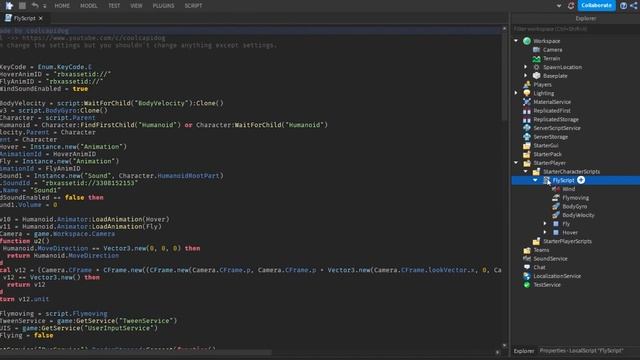Open the PLUGINS ribbon tab

(x=163, y=6)
